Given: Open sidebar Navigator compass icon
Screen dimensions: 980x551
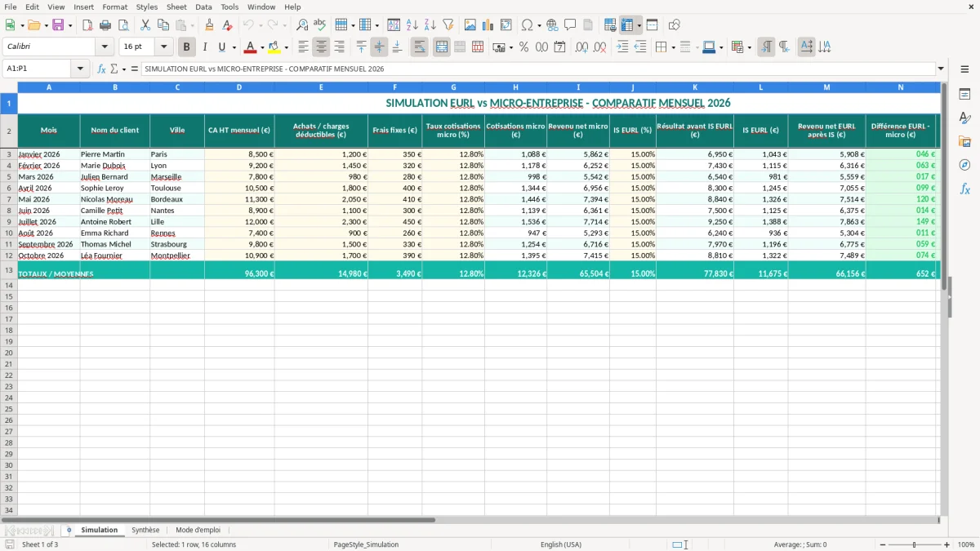Looking at the screenshot, I should pos(964,165).
